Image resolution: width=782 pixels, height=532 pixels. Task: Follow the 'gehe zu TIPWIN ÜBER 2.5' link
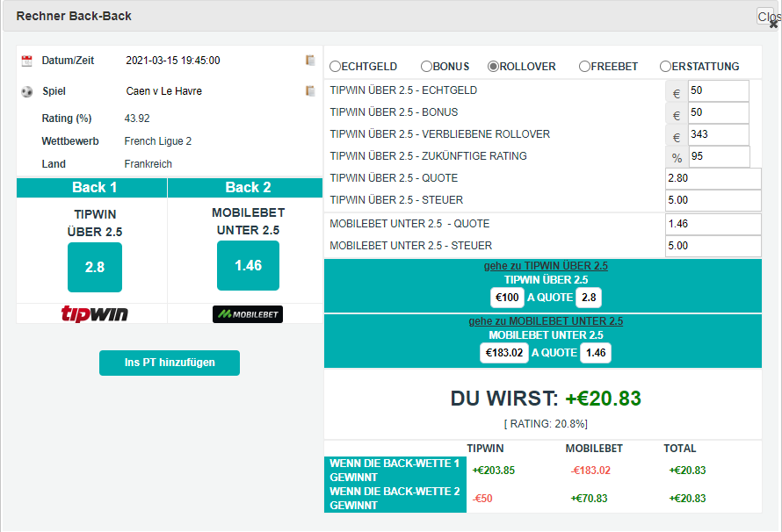546,266
